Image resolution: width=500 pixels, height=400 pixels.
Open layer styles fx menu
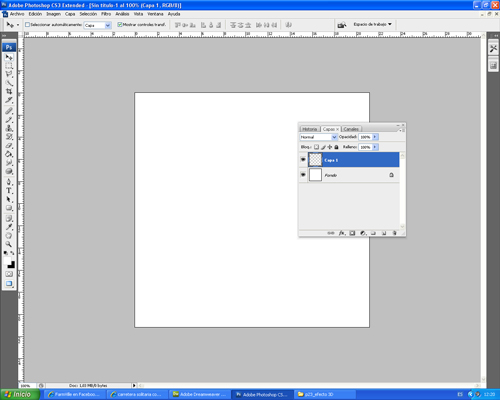tap(342, 233)
